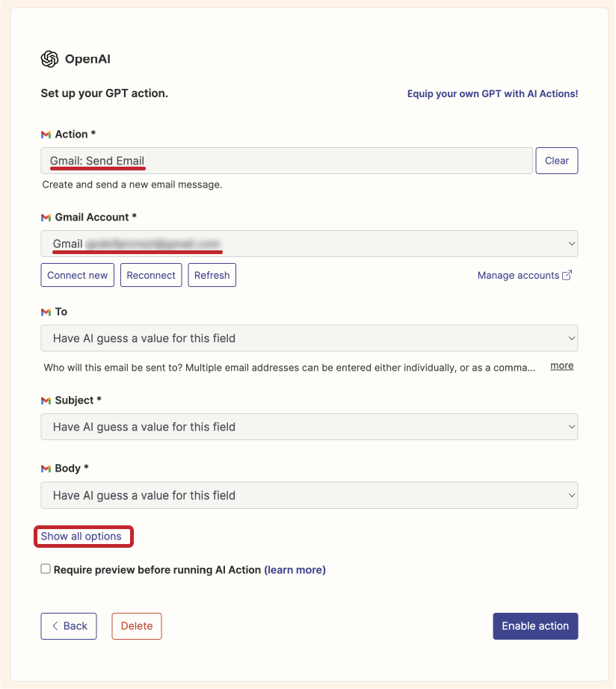Click Enable action
Viewport: 616px width, 689px height.
(x=535, y=625)
